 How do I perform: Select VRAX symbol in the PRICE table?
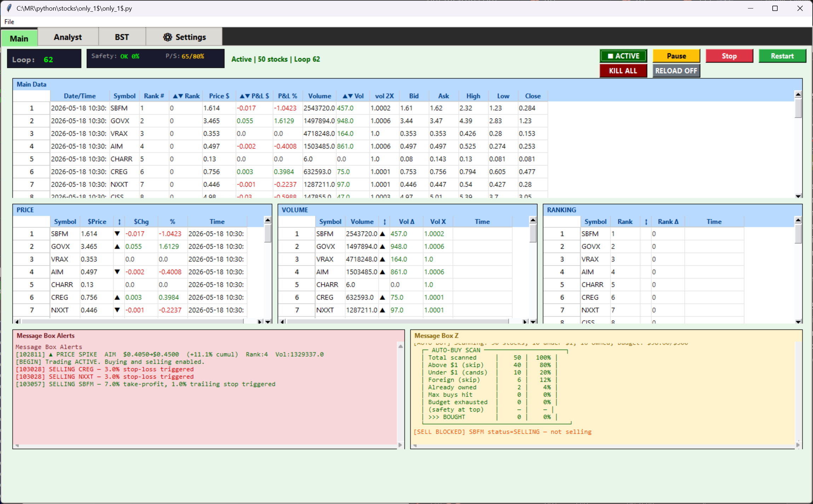[x=59, y=259]
